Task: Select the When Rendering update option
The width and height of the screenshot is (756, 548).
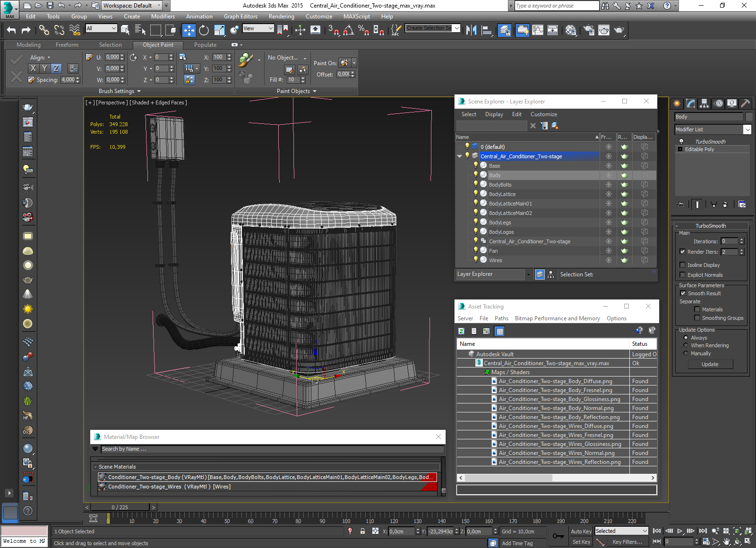Action: pyautogui.click(x=686, y=345)
